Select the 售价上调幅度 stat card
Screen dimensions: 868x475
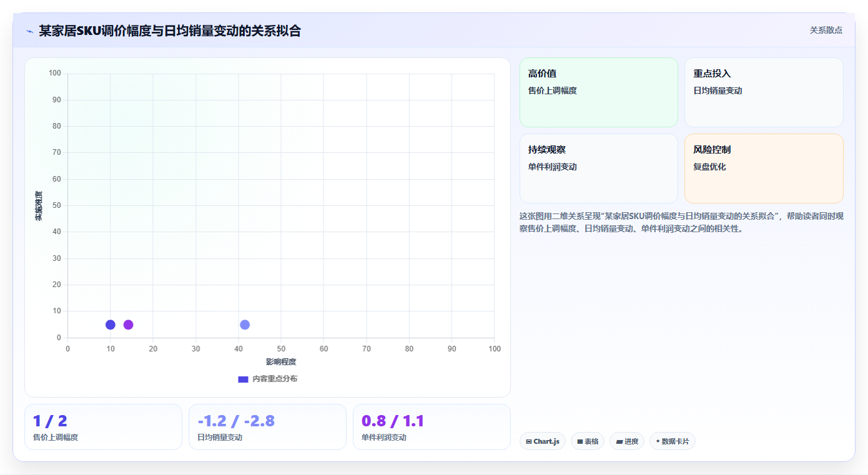[103, 427]
